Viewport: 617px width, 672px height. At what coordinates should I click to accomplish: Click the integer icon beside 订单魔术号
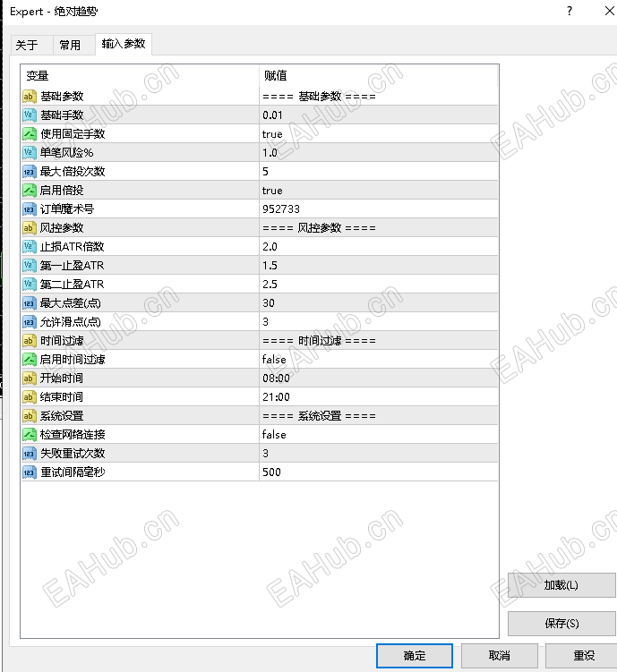(x=30, y=209)
